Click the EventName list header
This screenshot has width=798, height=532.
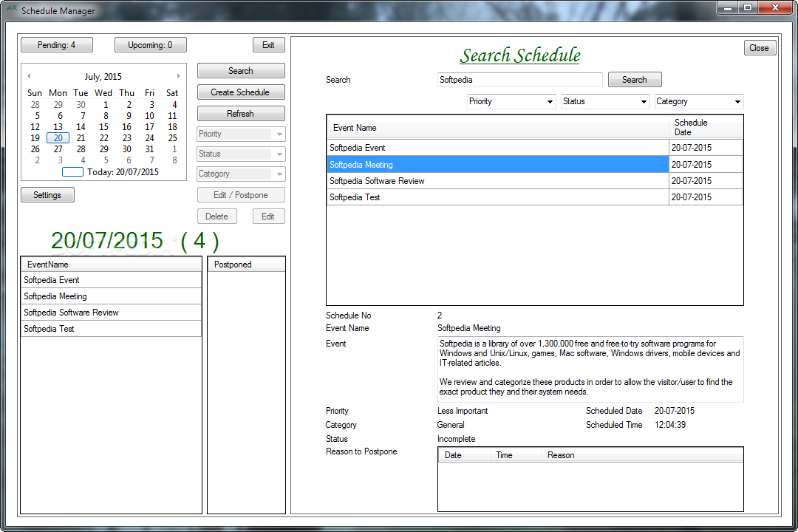tap(111, 265)
